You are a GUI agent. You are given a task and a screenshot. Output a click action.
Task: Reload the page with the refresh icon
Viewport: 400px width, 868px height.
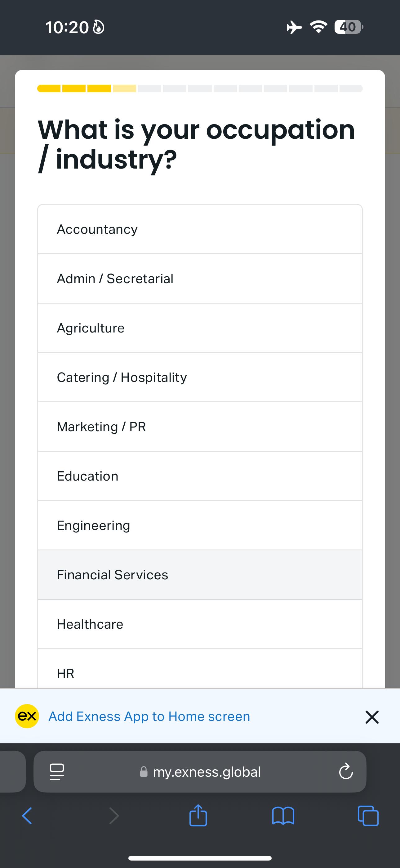point(346,772)
